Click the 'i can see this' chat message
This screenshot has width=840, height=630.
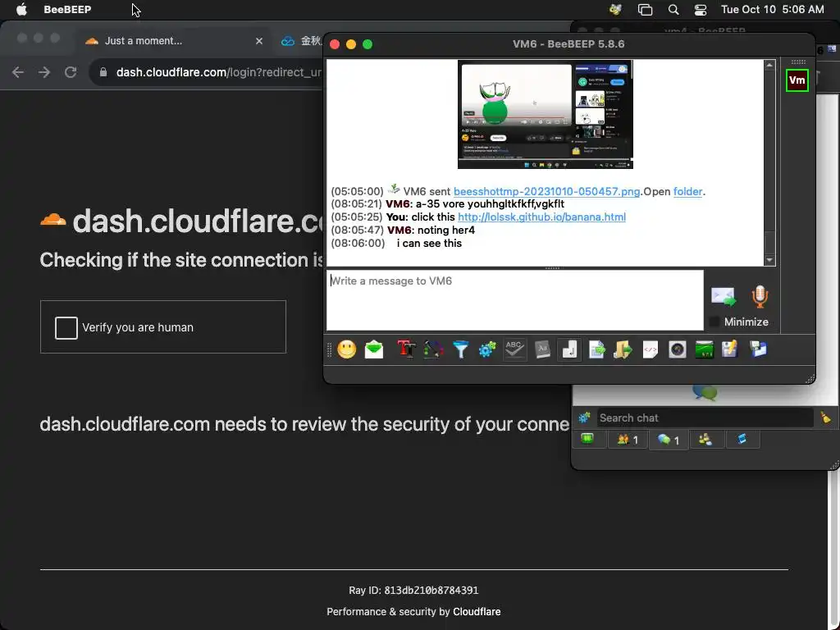[x=429, y=243]
